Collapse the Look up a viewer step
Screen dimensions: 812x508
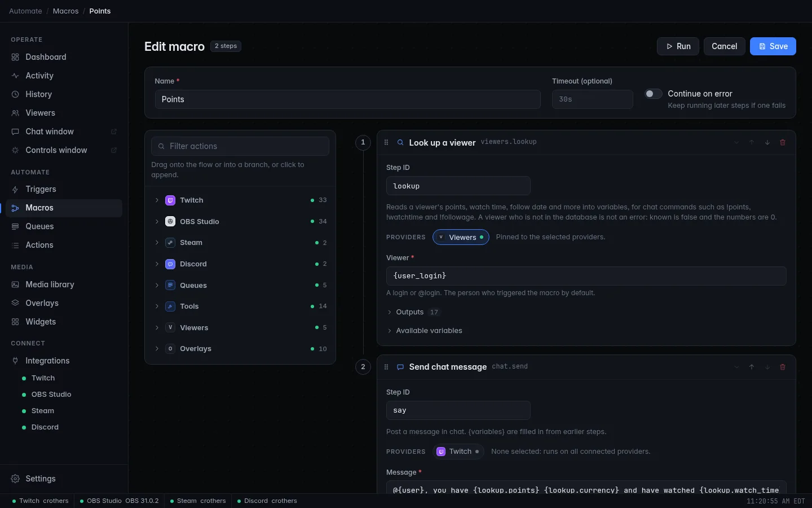[736, 143]
